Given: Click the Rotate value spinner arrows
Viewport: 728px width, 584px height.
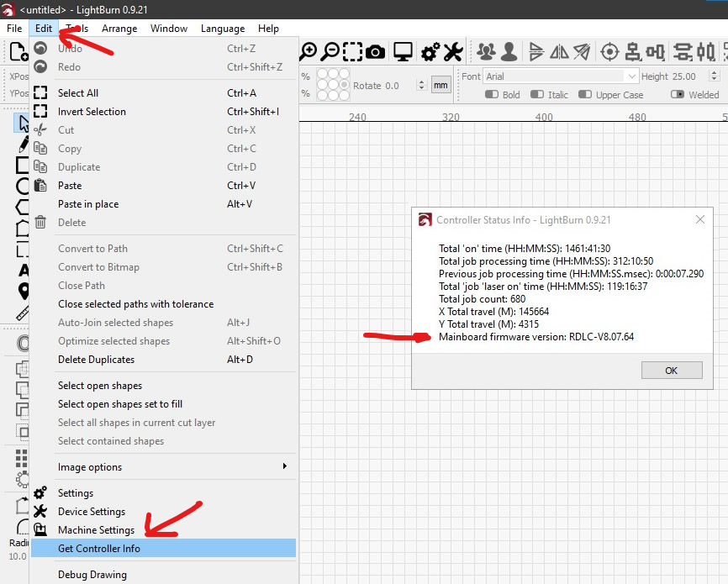Looking at the screenshot, I should (421, 86).
